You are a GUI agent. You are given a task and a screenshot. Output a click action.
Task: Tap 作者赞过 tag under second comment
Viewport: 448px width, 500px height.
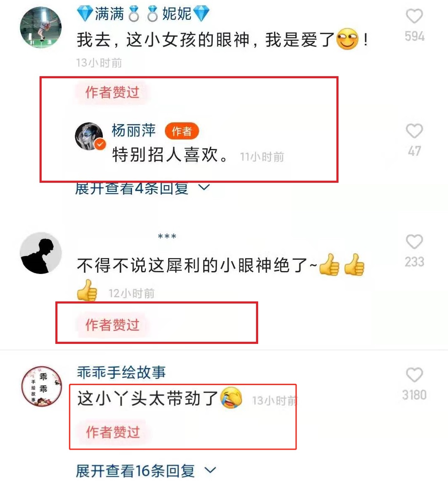coord(112,325)
